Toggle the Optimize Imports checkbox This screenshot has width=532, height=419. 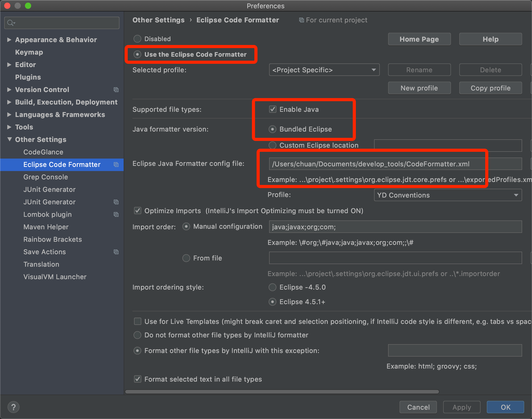tap(138, 211)
